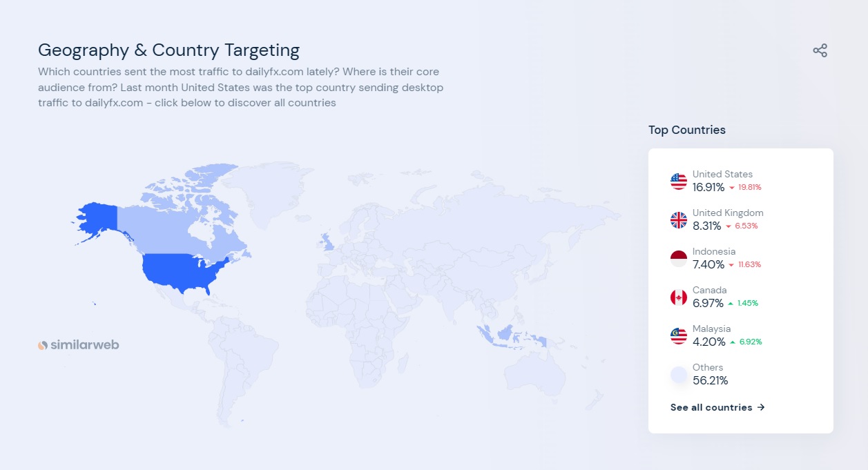Select the Canada flag icon
Viewport: 868px width, 470px height.
[677, 297]
